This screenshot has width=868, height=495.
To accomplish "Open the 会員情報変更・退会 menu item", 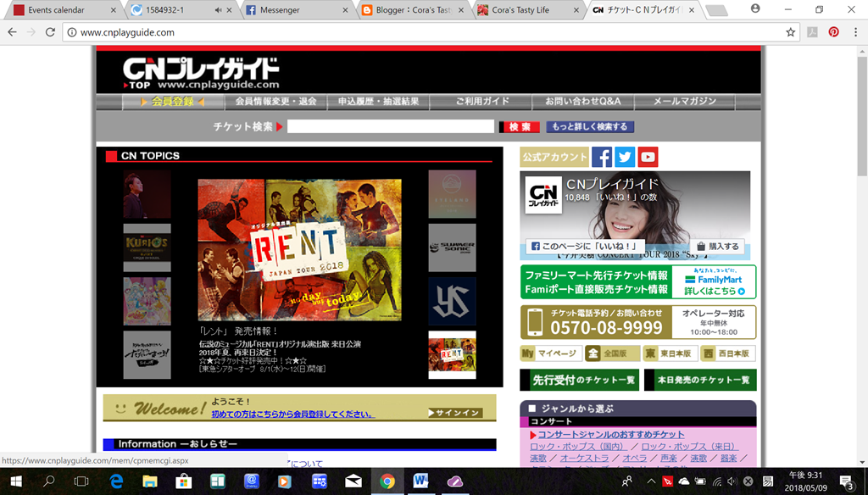I will click(275, 102).
